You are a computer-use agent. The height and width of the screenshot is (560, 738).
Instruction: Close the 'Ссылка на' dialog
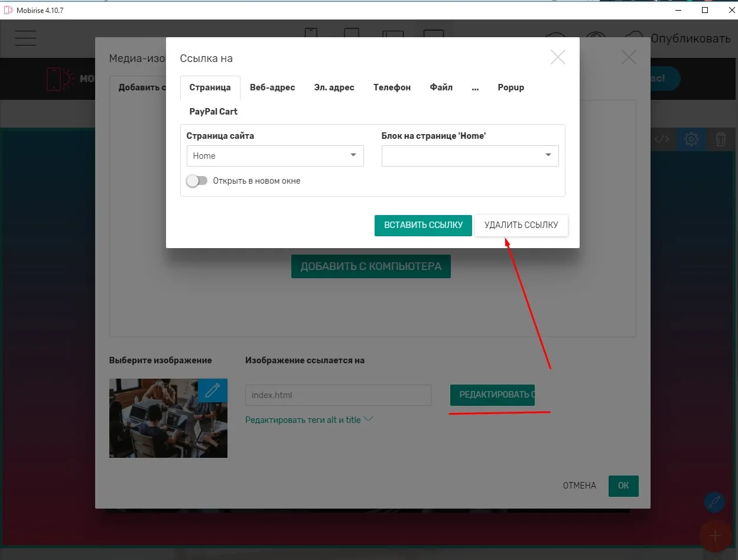tap(558, 57)
